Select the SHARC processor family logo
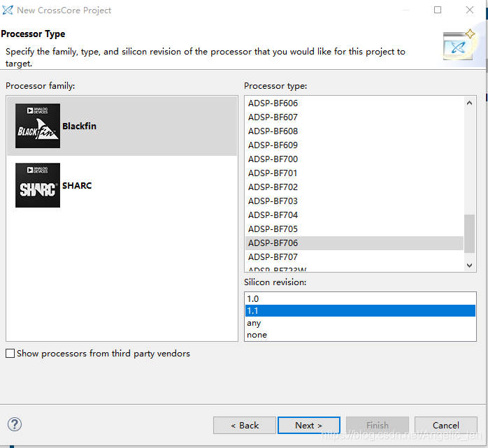Image resolution: width=488 pixels, height=448 pixels. (x=38, y=185)
